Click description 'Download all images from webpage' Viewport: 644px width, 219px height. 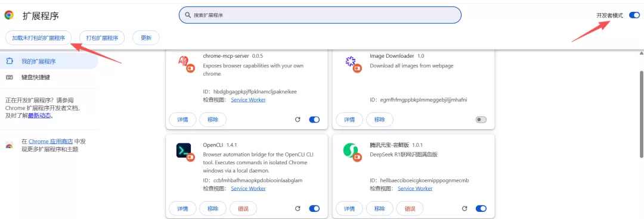coord(411,65)
